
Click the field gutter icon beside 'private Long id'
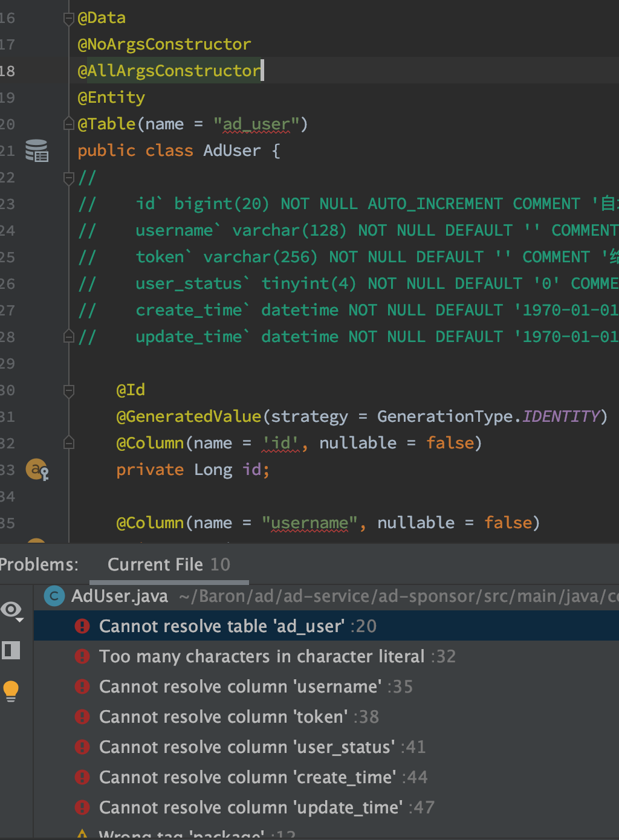click(37, 470)
